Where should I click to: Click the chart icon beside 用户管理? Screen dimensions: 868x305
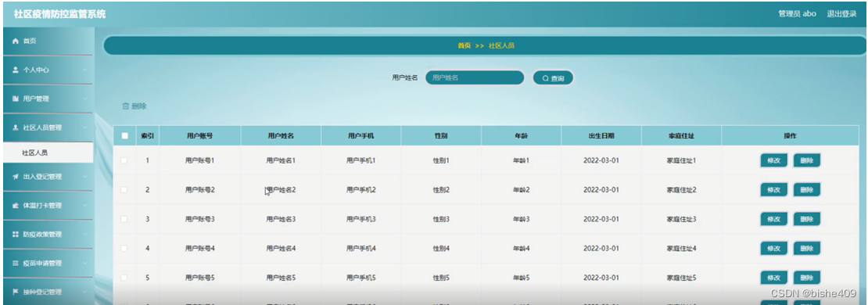(16, 99)
